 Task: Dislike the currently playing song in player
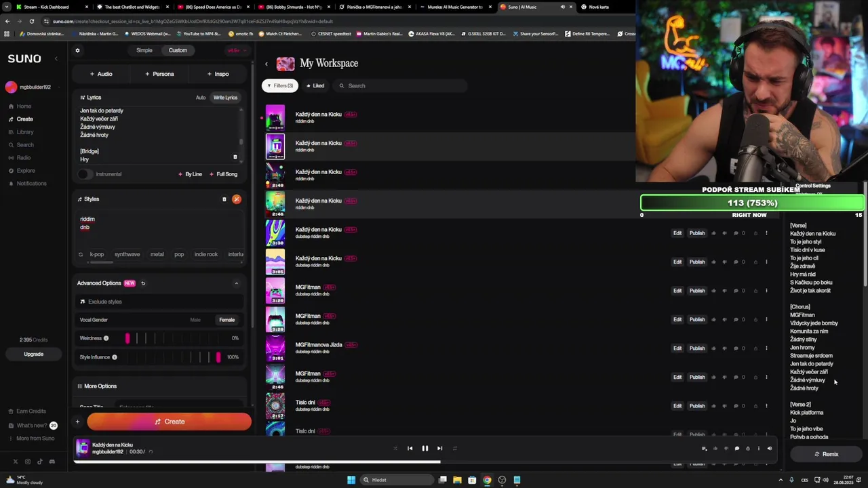point(726,449)
